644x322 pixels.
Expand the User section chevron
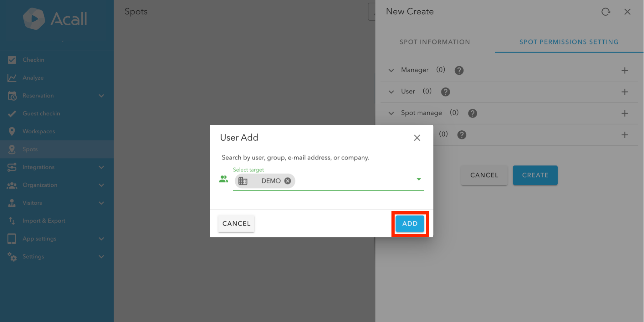point(391,92)
